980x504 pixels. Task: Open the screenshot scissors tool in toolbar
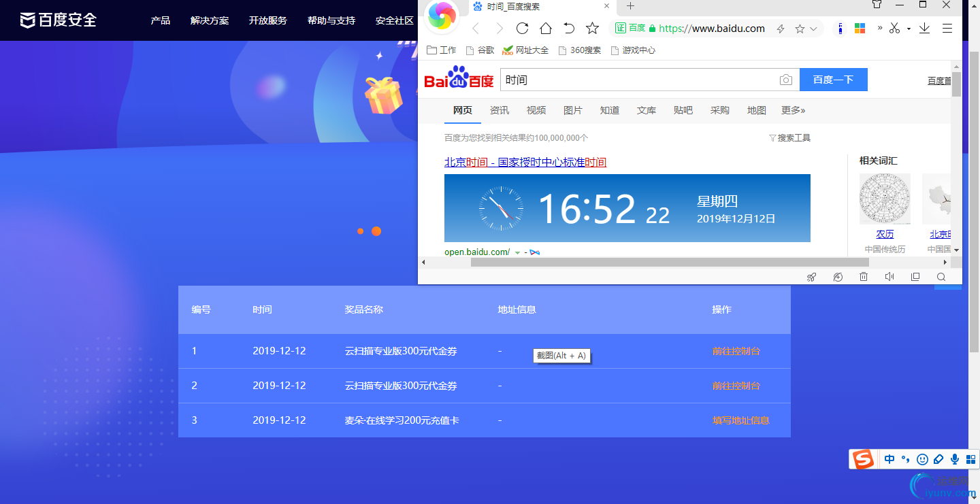(x=894, y=28)
